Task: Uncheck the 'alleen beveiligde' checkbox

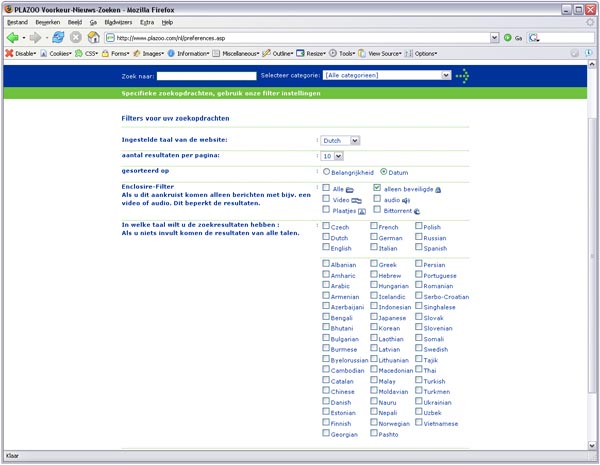Action: point(377,187)
